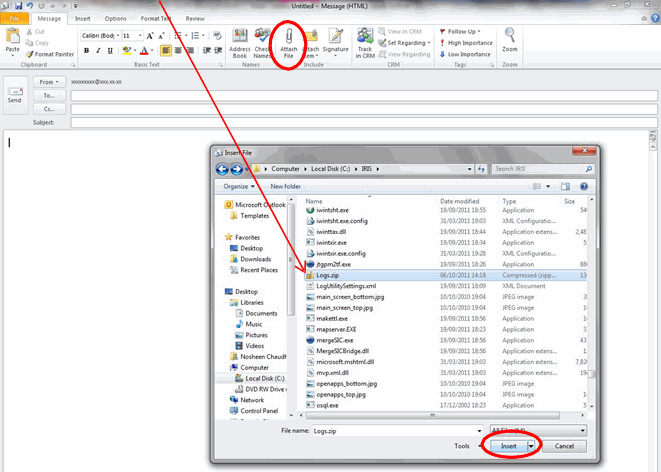Click the Insert button in dialog
The image size is (661, 472).
[509, 446]
